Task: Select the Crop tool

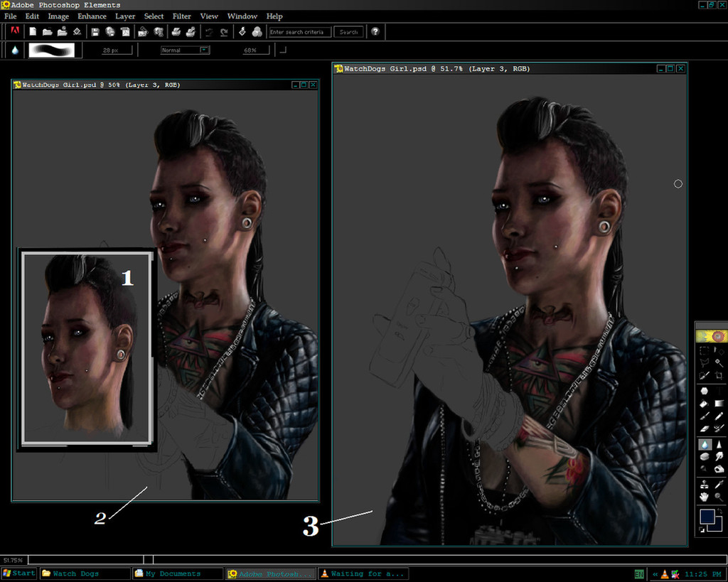Action: pyautogui.click(x=719, y=375)
